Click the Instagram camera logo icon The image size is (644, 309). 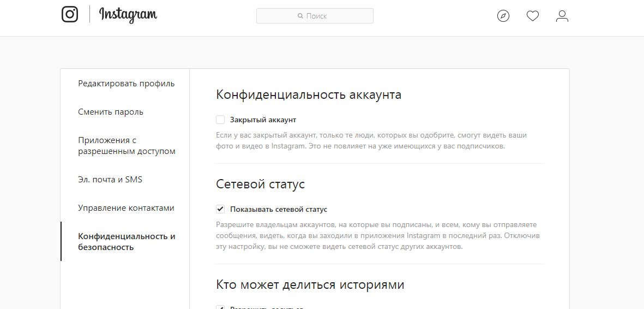tap(70, 14)
